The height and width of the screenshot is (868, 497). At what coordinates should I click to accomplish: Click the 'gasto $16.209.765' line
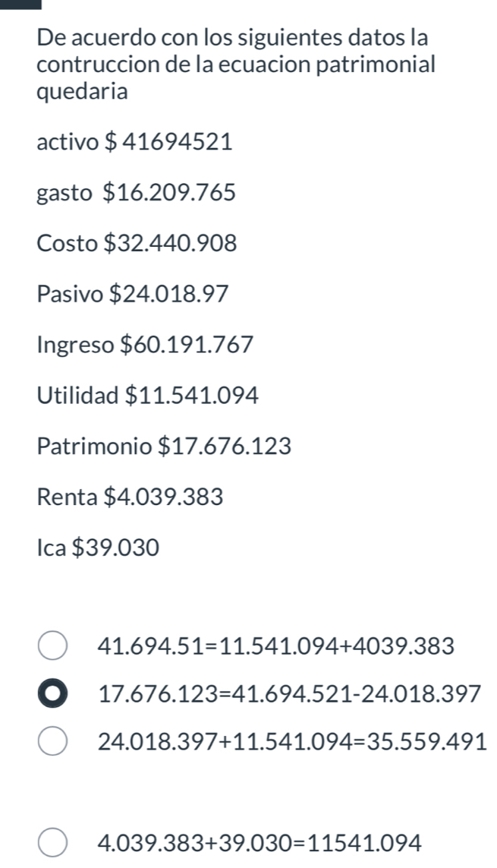[x=136, y=193]
